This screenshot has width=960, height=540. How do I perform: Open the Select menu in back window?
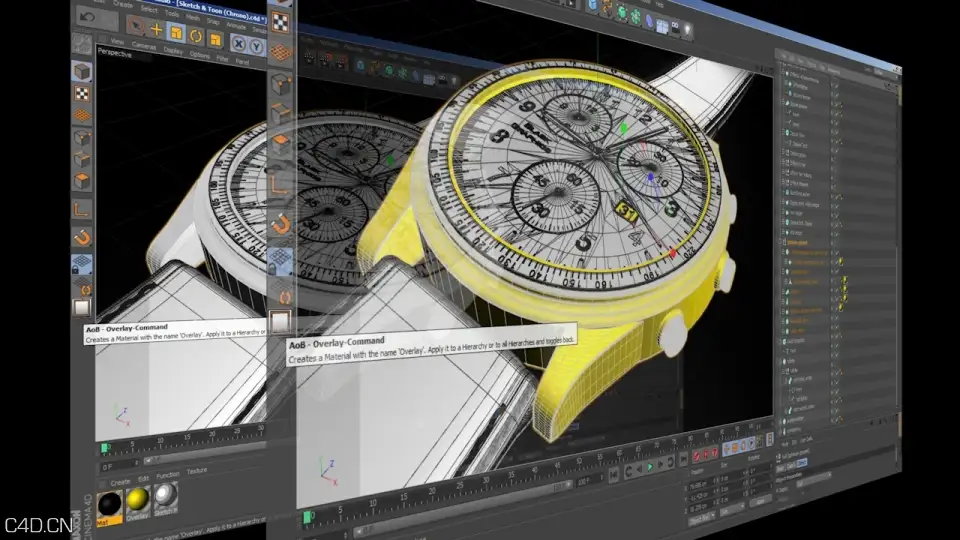tap(149, 10)
